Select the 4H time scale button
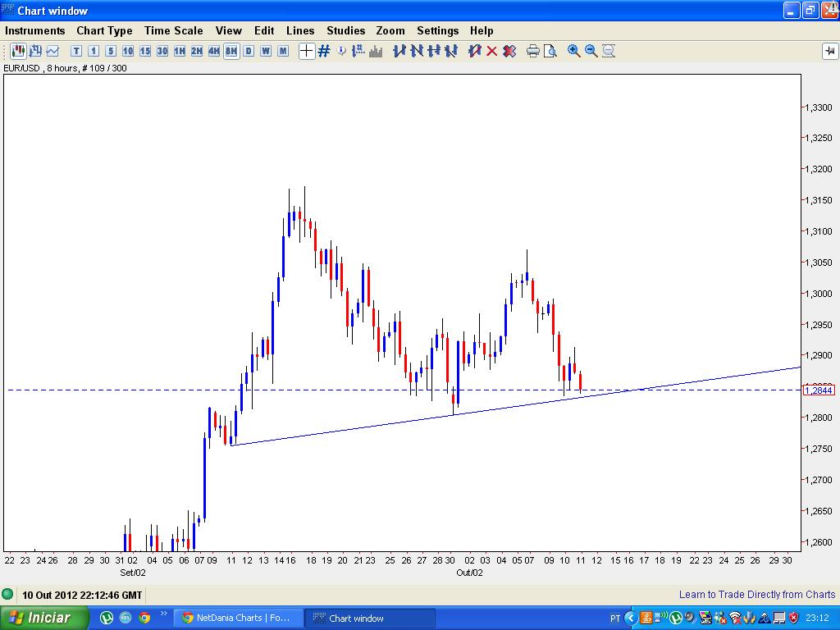Viewport: 840px width, 630px height. click(x=214, y=51)
